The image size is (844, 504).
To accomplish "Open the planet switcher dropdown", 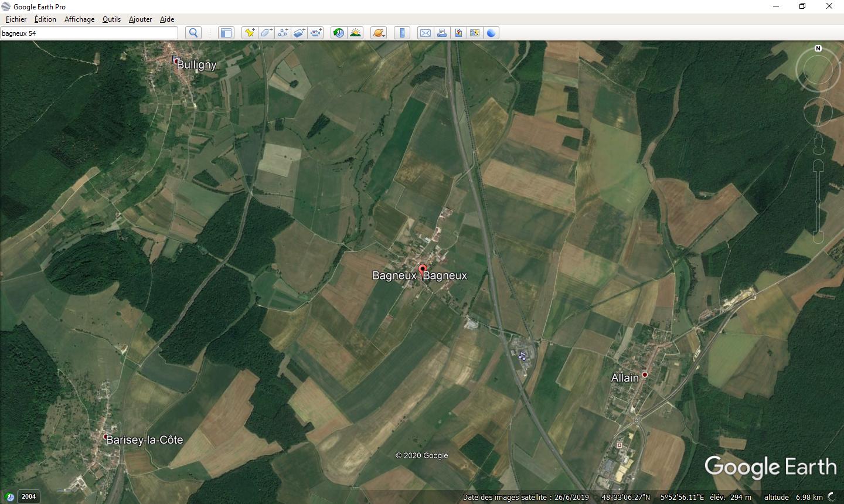I will [x=379, y=33].
